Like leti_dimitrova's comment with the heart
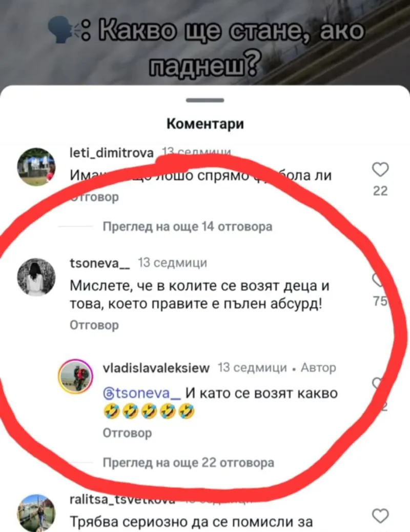 pos(380,170)
